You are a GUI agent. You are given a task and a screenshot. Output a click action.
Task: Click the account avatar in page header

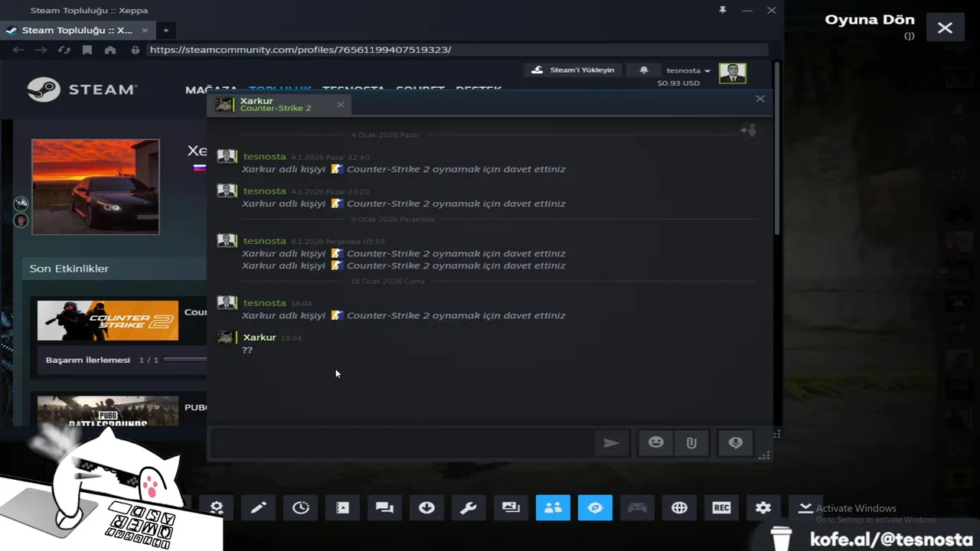[733, 73]
